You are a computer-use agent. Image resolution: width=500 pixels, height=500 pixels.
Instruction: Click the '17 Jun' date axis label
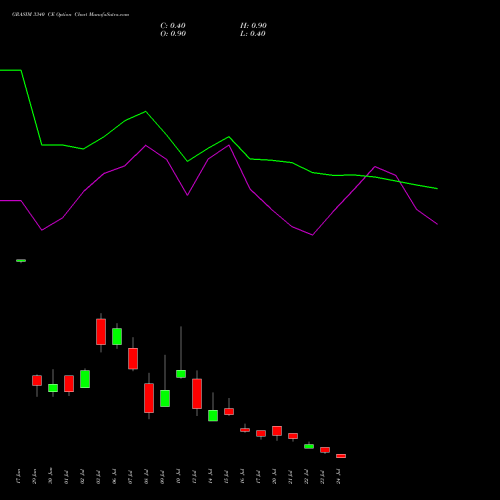point(19,476)
